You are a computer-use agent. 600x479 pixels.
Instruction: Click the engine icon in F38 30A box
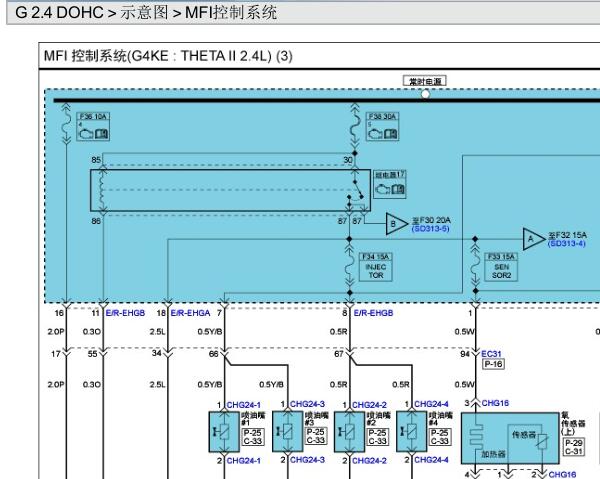pos(375,134)
